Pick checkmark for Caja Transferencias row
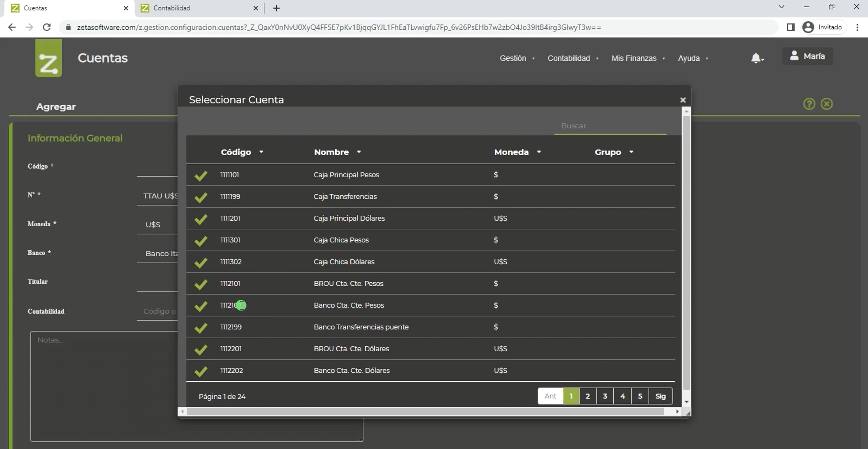 pyautogui.click(x=201, y=197)
